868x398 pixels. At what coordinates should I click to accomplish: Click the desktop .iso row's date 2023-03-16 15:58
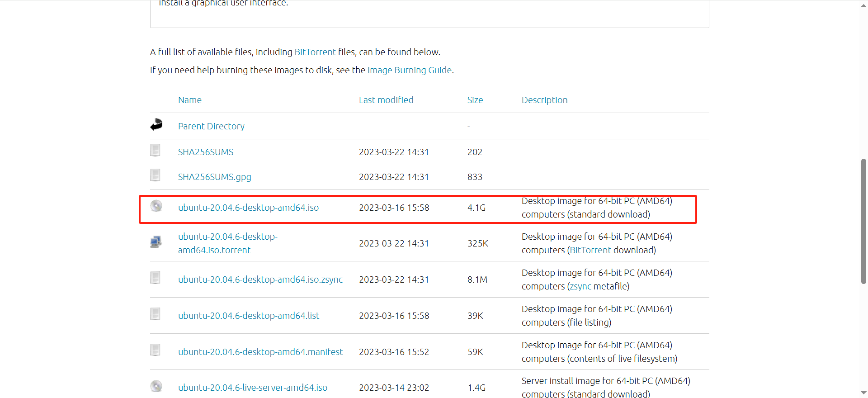[394, 208]
